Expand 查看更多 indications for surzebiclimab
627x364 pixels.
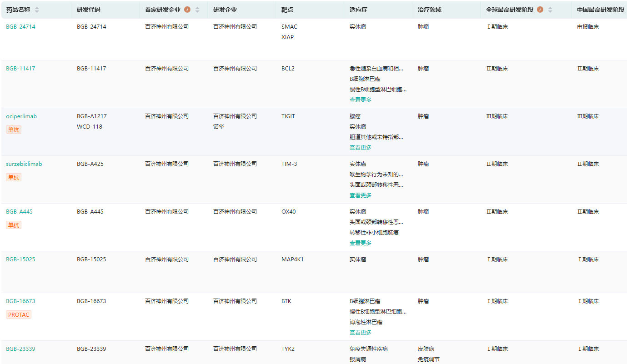click(361, 195)
